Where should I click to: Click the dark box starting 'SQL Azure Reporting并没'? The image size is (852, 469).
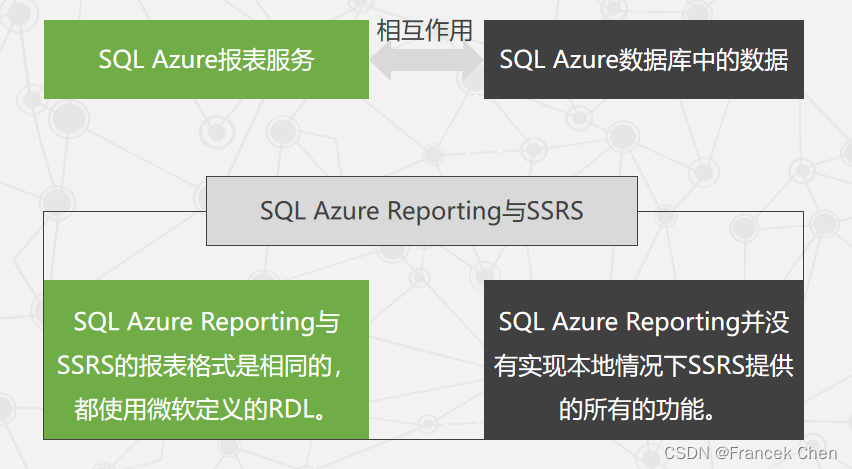point(644,360)
